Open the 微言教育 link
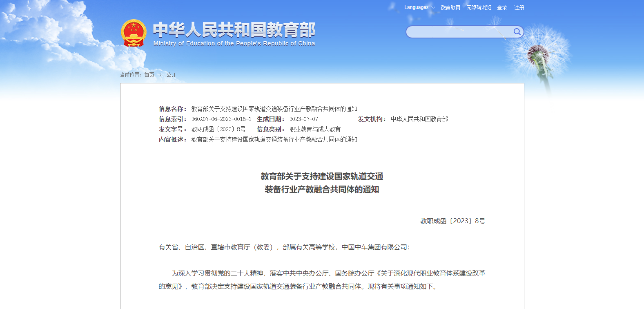The image size is (644, 309). [x=450, y=7]
